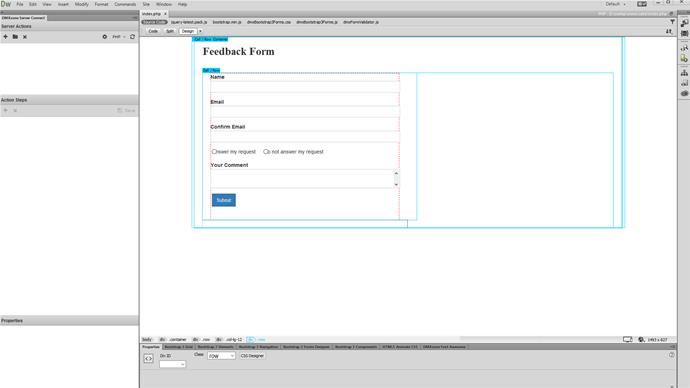Screen dimensions: 690x388
Task: Delete server action with the X icon
Action: 25,37
